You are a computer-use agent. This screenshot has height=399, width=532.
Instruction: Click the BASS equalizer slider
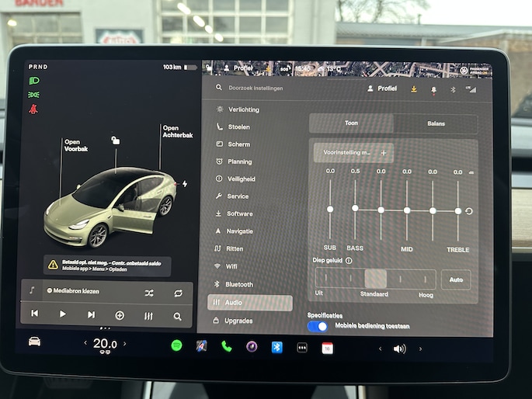click(355, 208)
